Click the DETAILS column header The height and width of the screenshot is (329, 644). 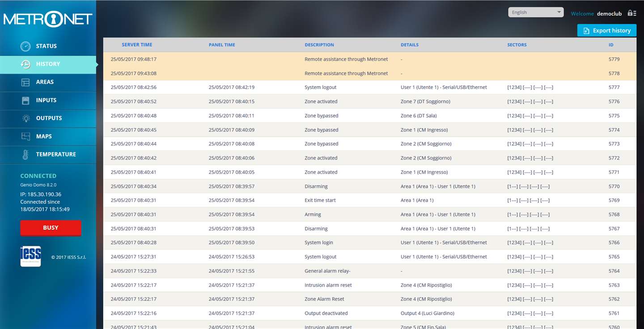410,45
